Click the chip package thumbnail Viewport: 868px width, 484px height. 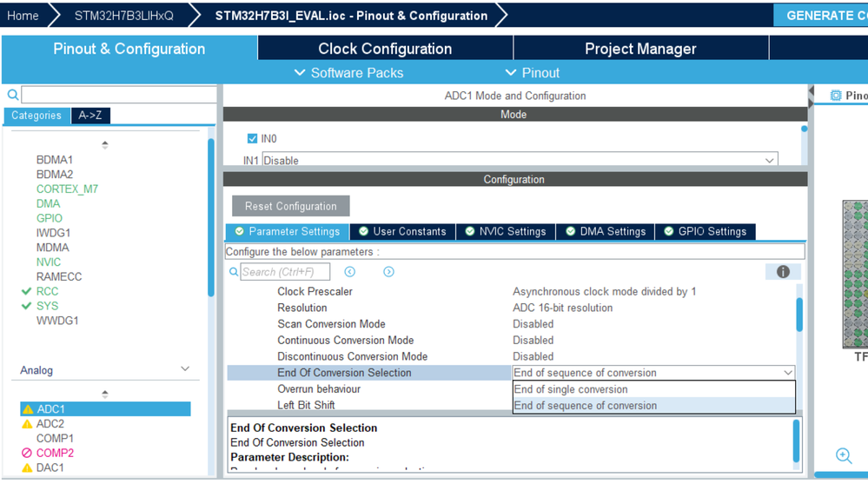coord(855,274)
